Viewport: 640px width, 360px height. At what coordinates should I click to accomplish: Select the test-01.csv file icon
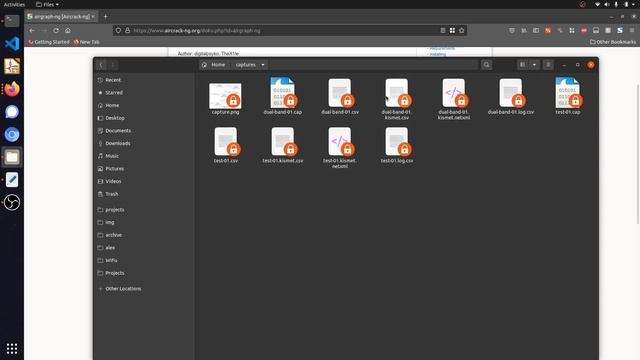pyautogui.click(x=226, y=141)
